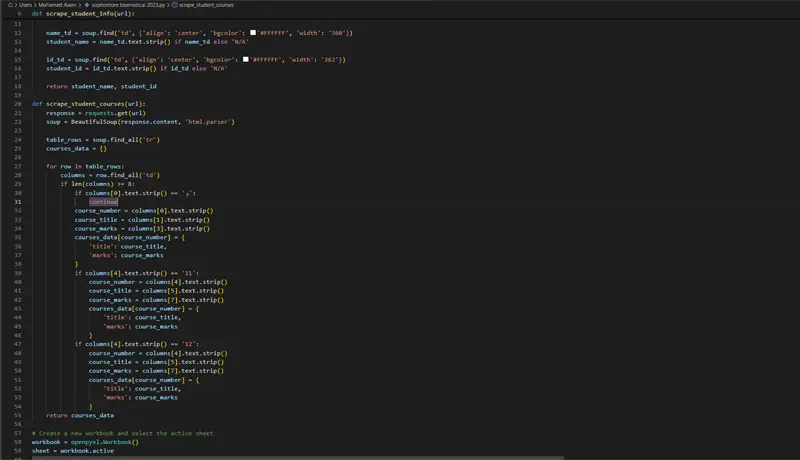Image resolution: width=800 pixels, height=460 pixels.
Task: Click 'if len(columns) >= 8:' on line 29
Action: pos(97,184)
